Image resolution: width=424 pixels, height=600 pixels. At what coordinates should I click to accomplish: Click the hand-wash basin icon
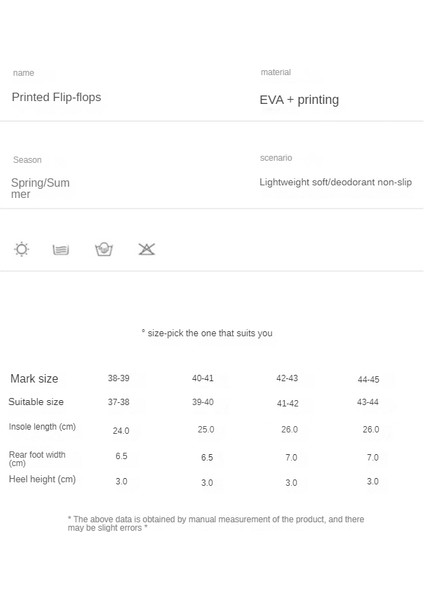104,249
